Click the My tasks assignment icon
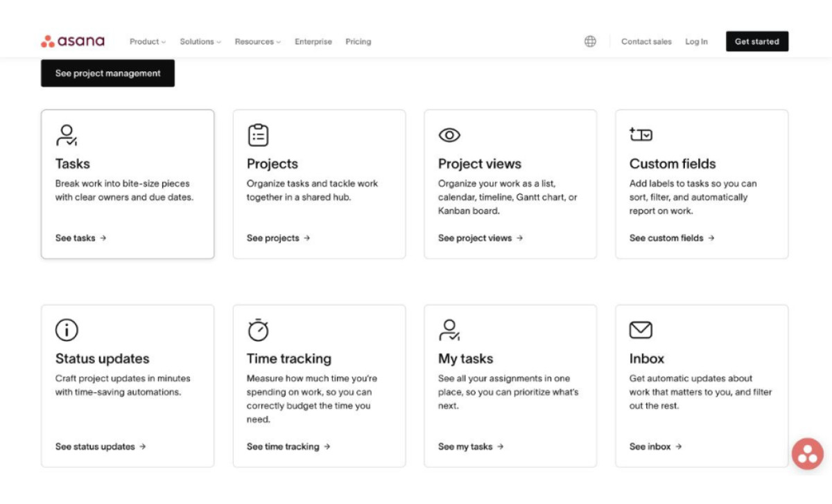832x504 pixels. [448, 330]
